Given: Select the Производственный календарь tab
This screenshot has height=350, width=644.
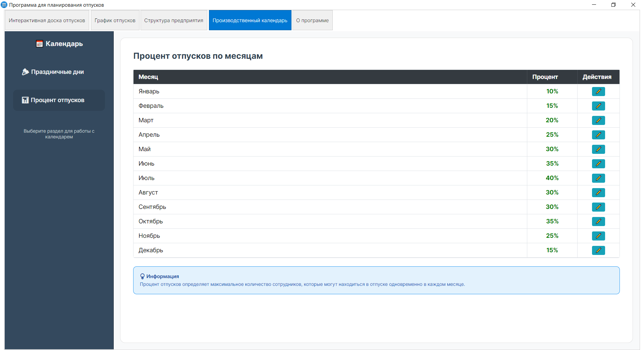Looking at the screenshot, I should (250, 20).
